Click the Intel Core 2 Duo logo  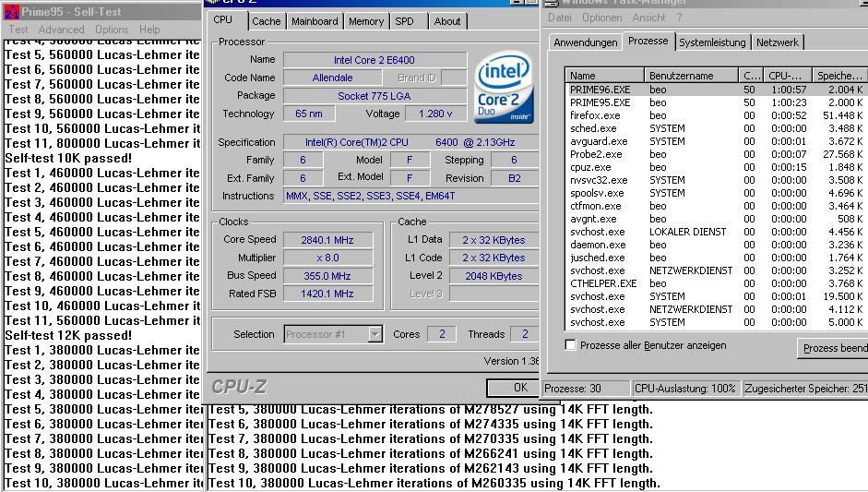[x=504, y=88]
